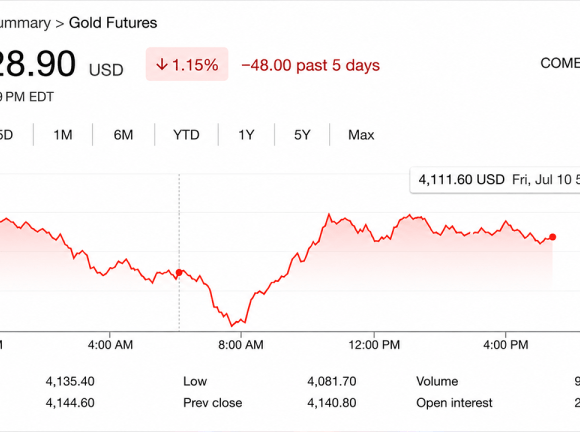Click the -48.00 past 5 days text
The image size is (580, 432).
(x=311, y=65)
